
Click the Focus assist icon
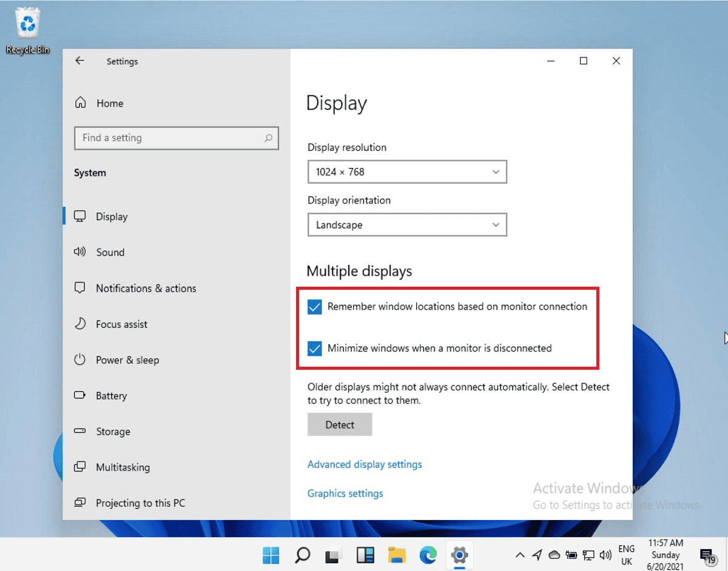[79, 324]
